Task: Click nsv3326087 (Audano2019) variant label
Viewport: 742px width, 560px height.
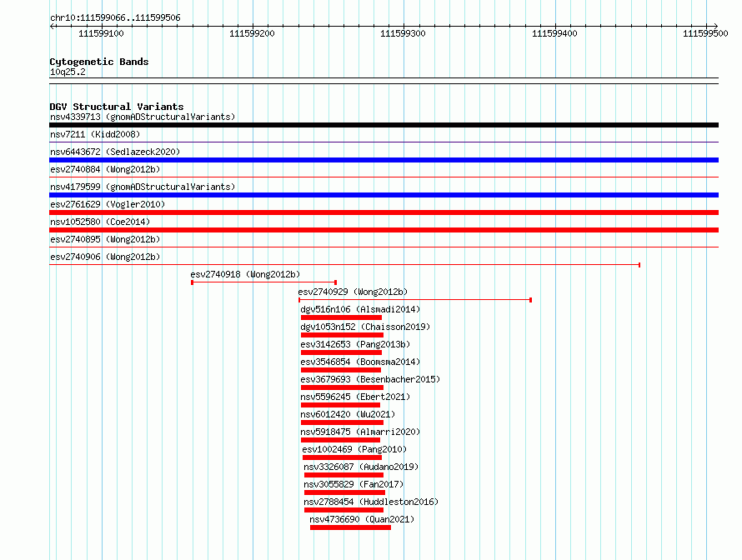Action: tap(361, 467)
